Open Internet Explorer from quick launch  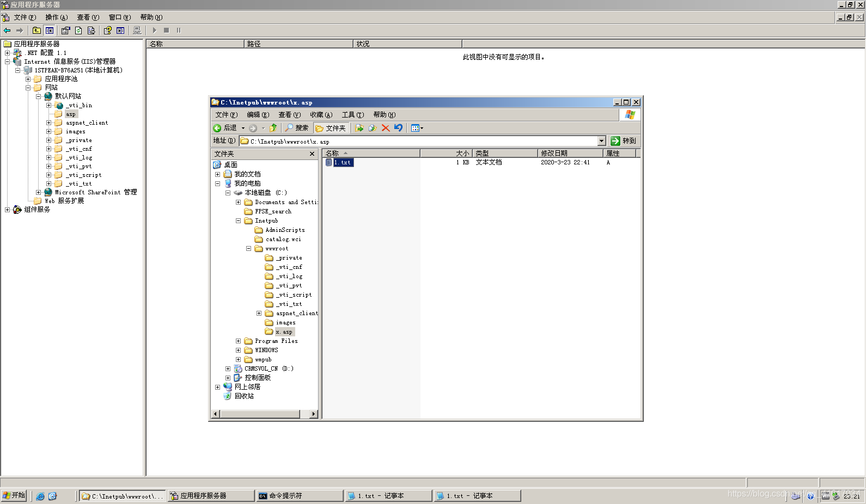[40, 496]
